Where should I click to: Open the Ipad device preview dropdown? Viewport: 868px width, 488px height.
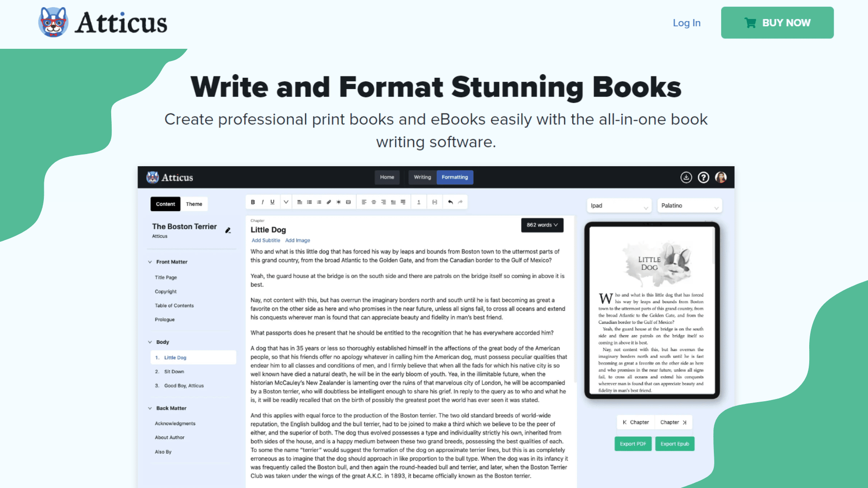point(619,206)
